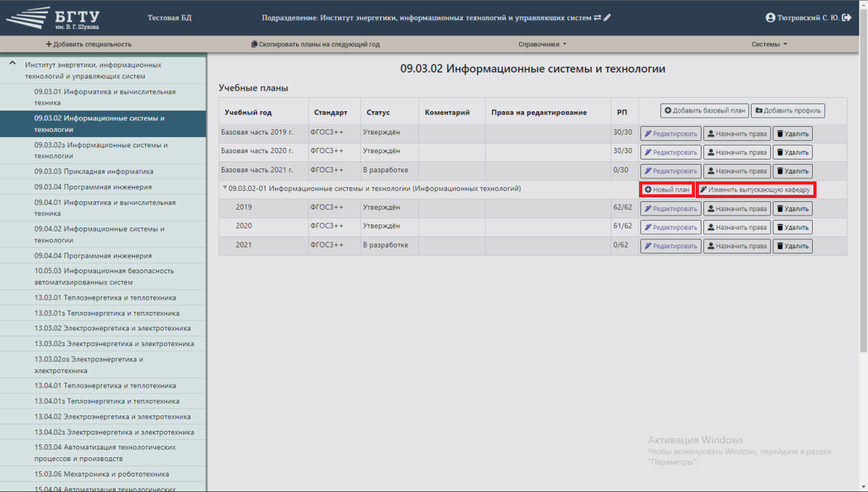Click 62/62 value in 2019 row

pyautogui.click(x=623, y=207)
